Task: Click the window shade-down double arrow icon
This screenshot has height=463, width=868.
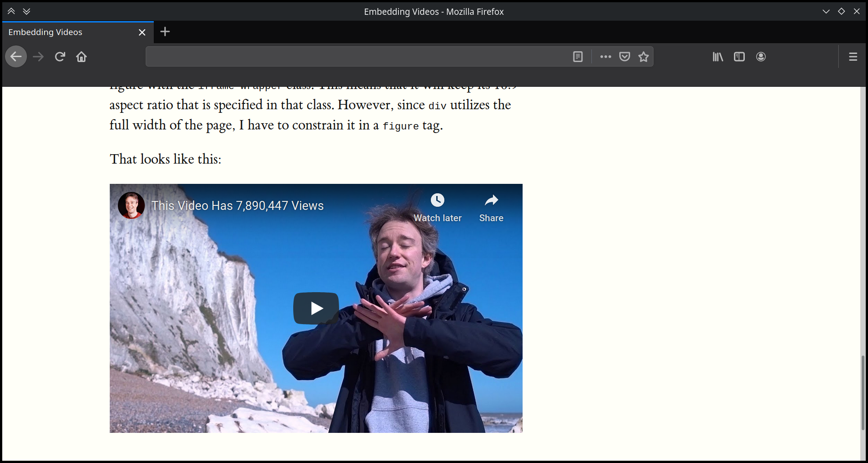Action: pos(27,11)
